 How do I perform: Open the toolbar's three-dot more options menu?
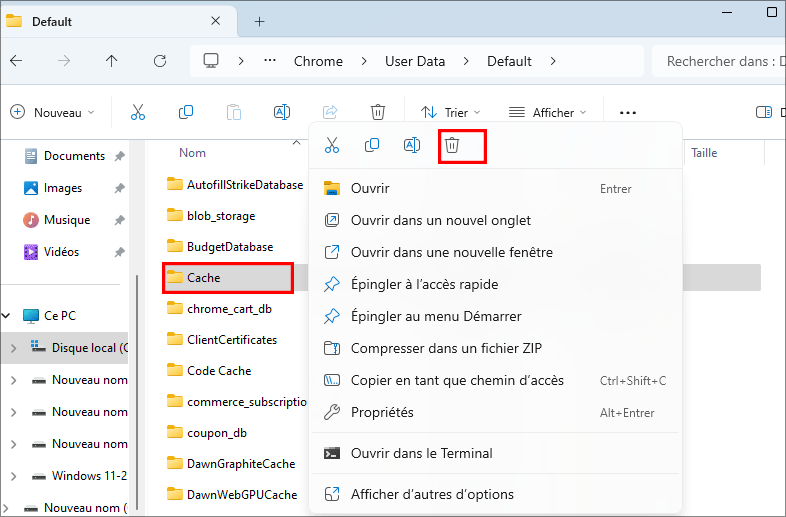tap(628, 113)
